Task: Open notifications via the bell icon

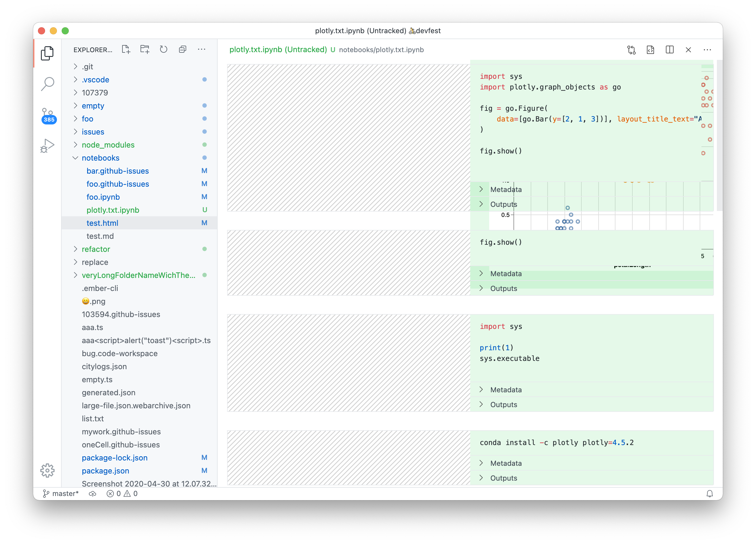Action: [x=710, y=493]
